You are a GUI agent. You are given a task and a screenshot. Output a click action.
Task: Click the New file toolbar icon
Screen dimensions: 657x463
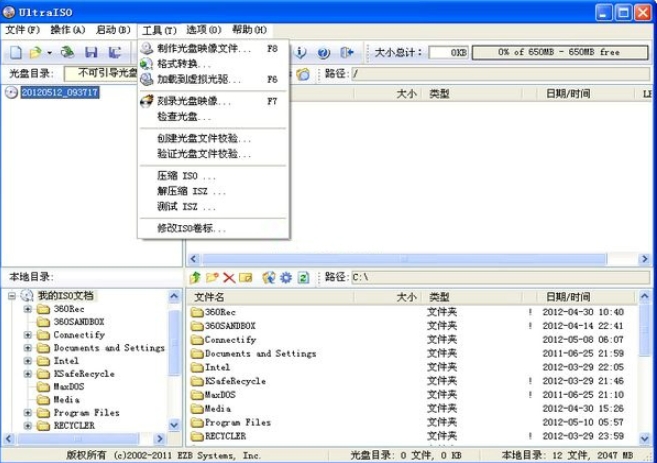(16, 52)
